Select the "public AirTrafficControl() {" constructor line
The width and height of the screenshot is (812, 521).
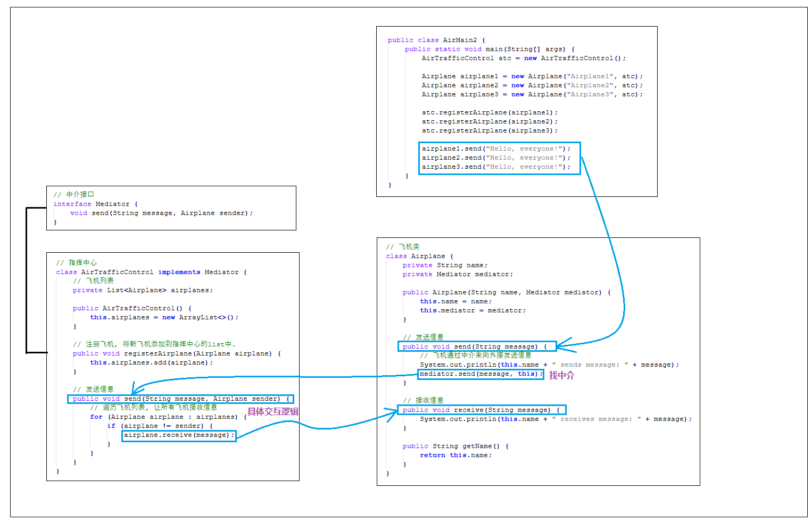tap(132, 308)
